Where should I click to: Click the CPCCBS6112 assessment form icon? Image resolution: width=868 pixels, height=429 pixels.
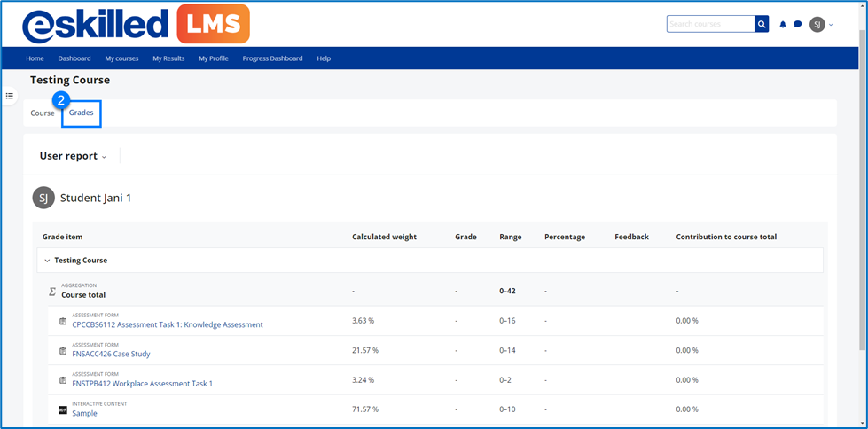click(63, 321)
